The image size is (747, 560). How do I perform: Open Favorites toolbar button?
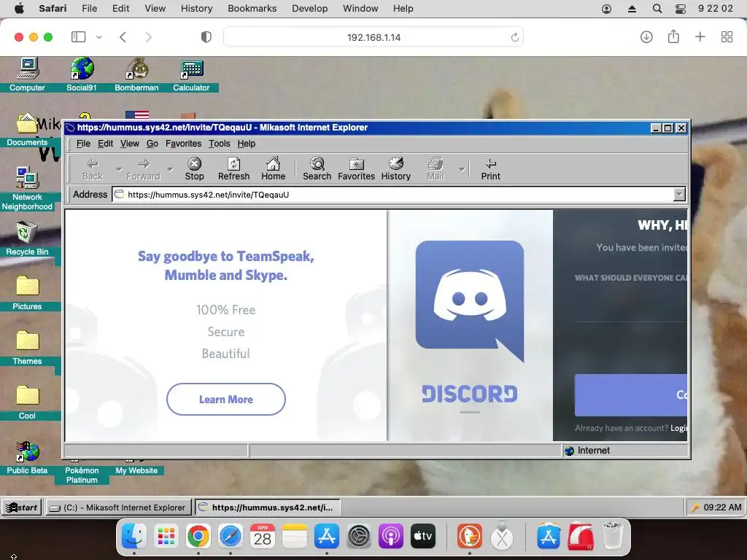click(356, 169)
